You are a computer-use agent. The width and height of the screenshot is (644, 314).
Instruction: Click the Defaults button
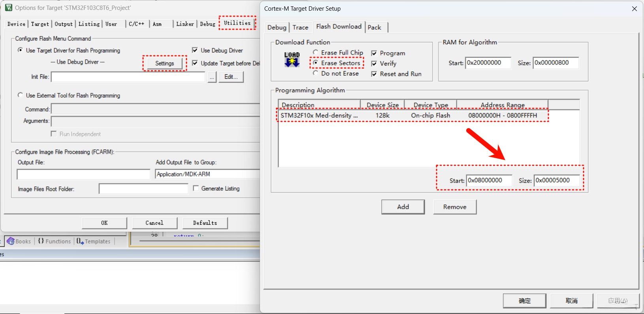coord(205,223)
